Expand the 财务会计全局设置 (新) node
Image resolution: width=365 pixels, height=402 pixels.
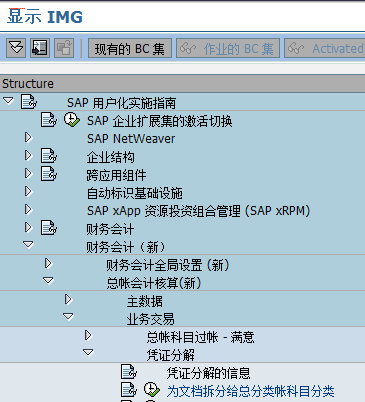(x=49, y=263)
